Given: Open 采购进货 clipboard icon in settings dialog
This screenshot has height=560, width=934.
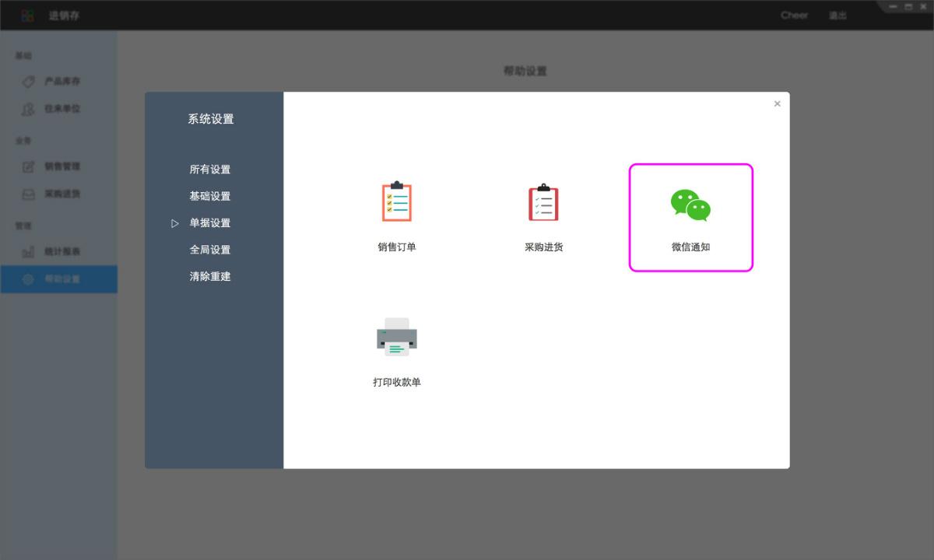Looking at the screenshot, I should (x=543, y=202).
